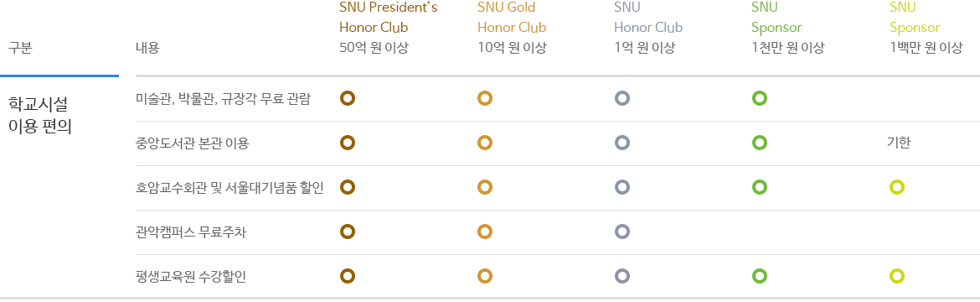The height and width of the screenshot is (302, 980).
Task: Click the 기한 text in the library row
Action: coord(899,143)
